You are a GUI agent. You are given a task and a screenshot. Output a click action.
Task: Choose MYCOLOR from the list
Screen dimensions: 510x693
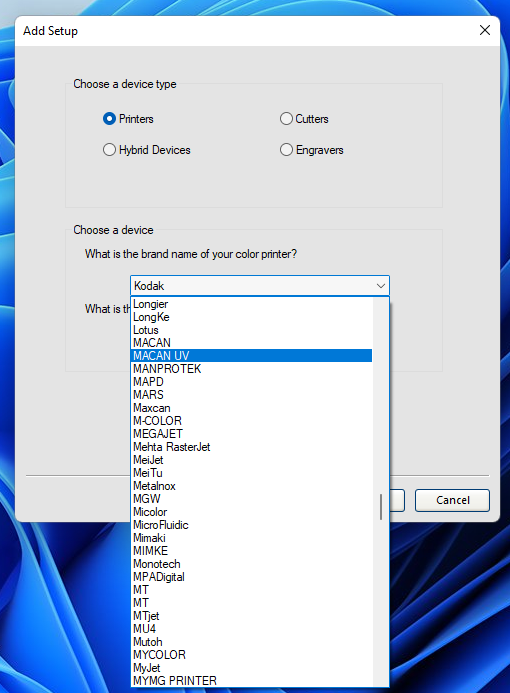pos(251,655)
